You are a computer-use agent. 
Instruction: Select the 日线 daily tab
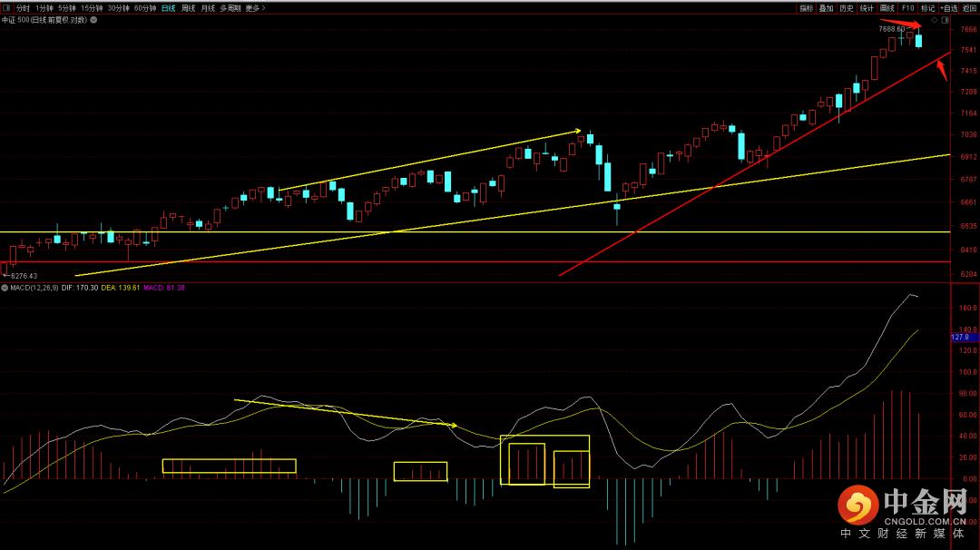pyautogui.click(x=168, y=8)
